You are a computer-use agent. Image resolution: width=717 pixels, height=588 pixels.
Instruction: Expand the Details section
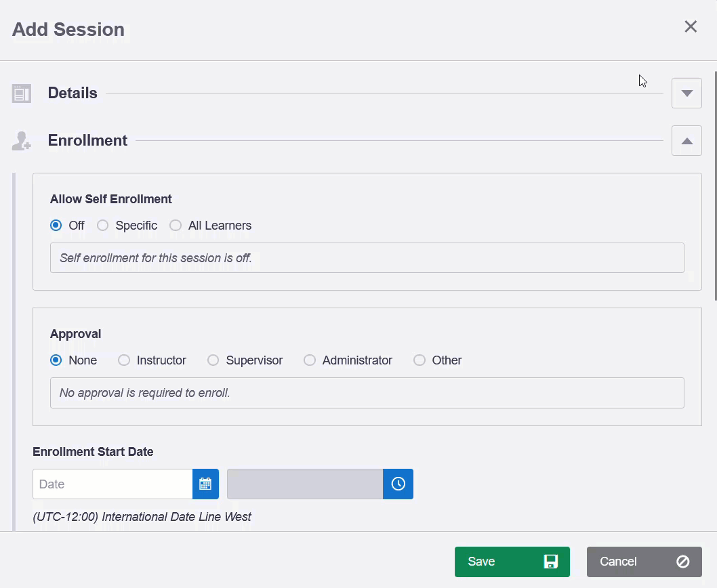point(687,93)
